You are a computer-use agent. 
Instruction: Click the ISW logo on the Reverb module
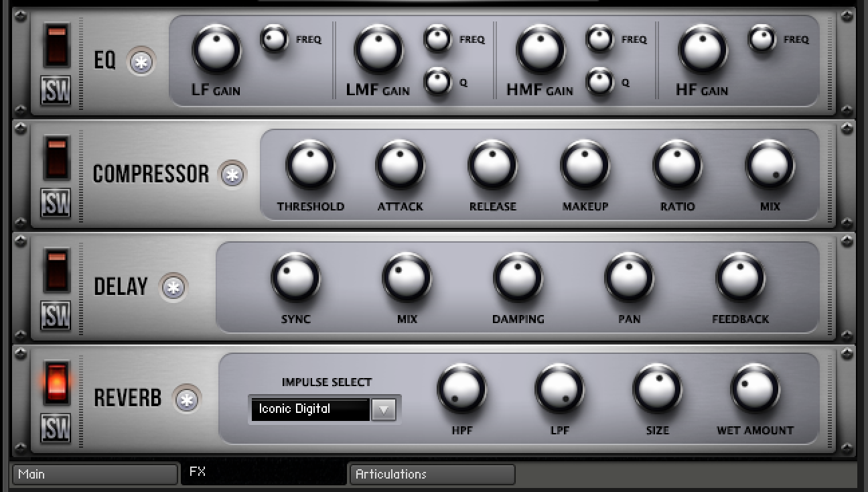pyautogui.click(x=56, y=428)
